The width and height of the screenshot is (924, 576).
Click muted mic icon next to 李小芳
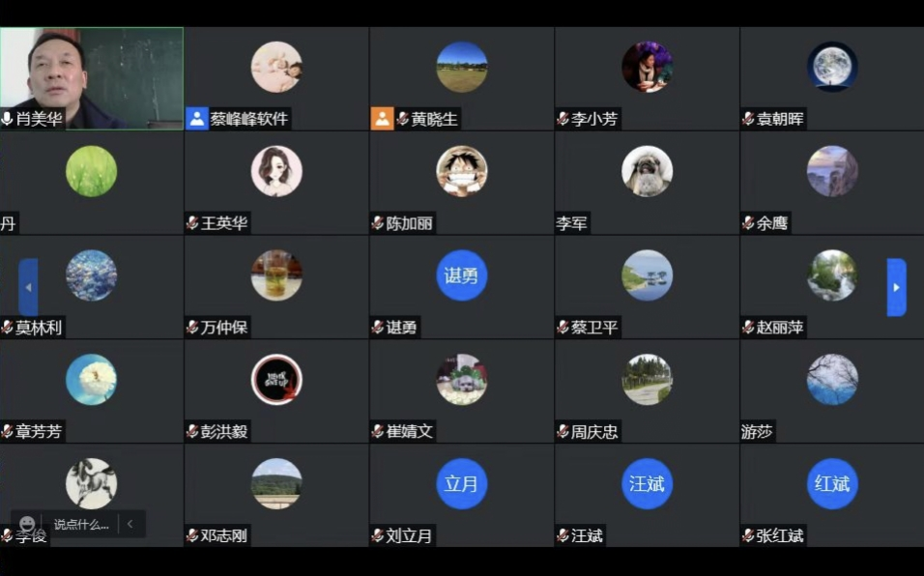pyautogui.click(x=563, y=119)
